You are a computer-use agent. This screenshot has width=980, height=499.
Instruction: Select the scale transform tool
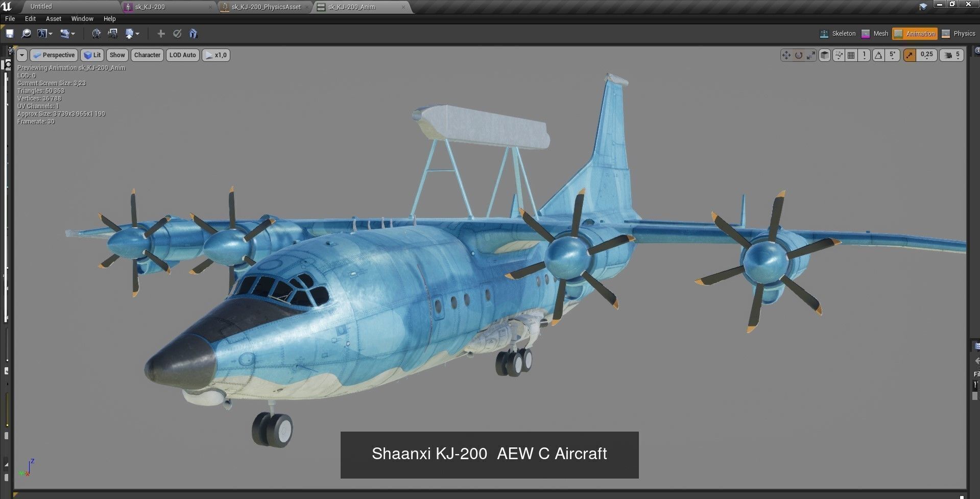[x=811, y=55]
